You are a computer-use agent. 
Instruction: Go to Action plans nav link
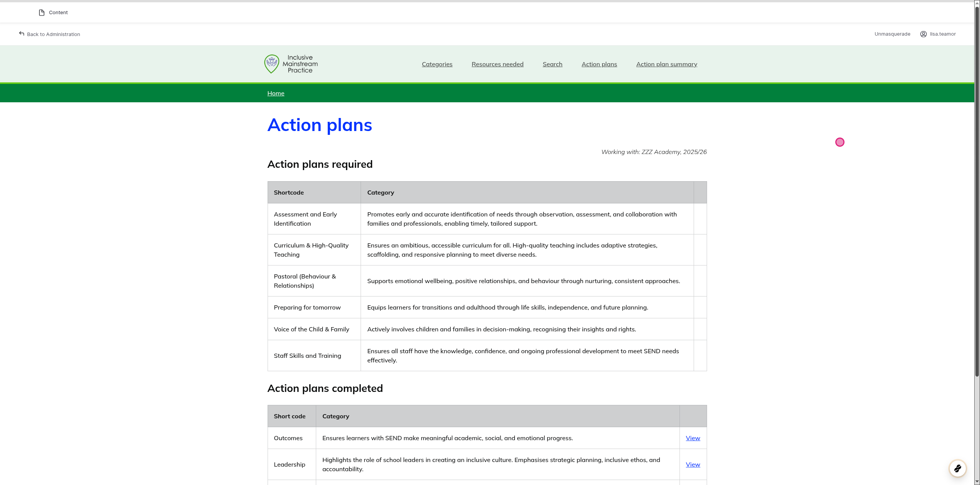coord(599,64)
